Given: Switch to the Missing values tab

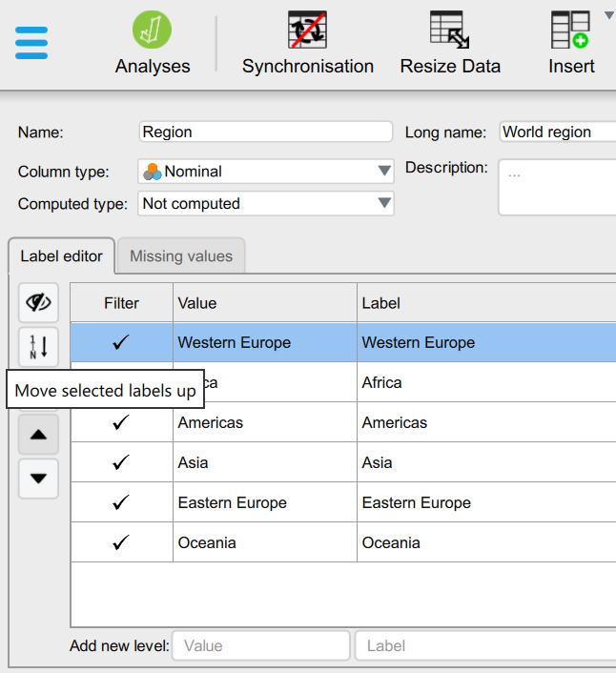Looking at the screenshot, I should [x=181, y=256].
